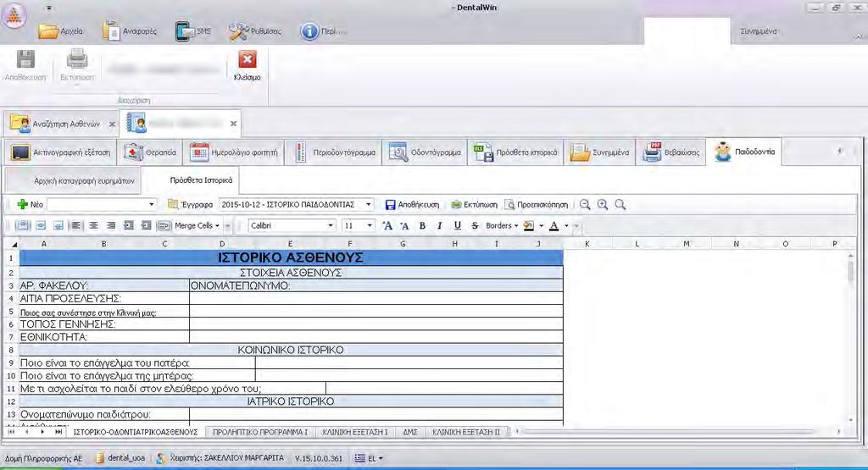This screenshot has width=868, height=470.
Task: Open the Borders dropdown
Action: tap(502, 225)
